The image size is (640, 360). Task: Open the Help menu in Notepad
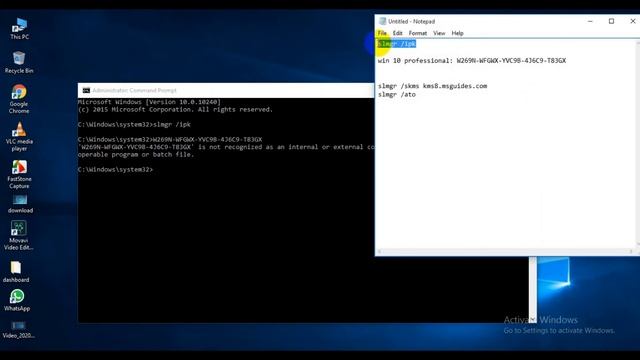coord(458,33)
